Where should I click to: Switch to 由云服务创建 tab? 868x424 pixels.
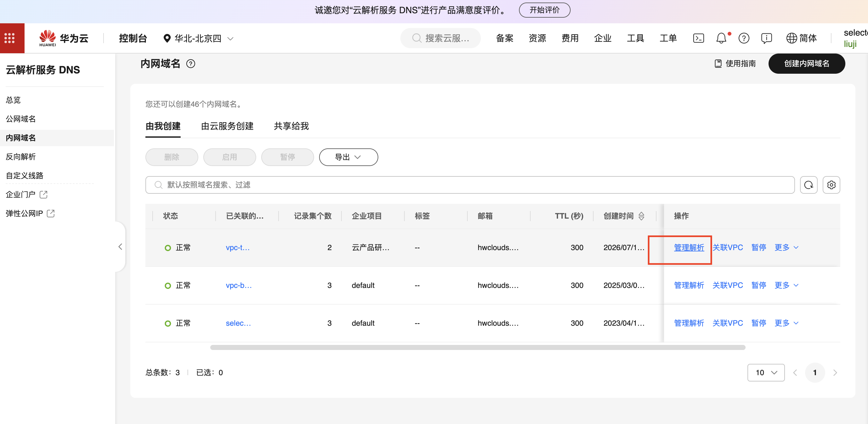point(227,126)
